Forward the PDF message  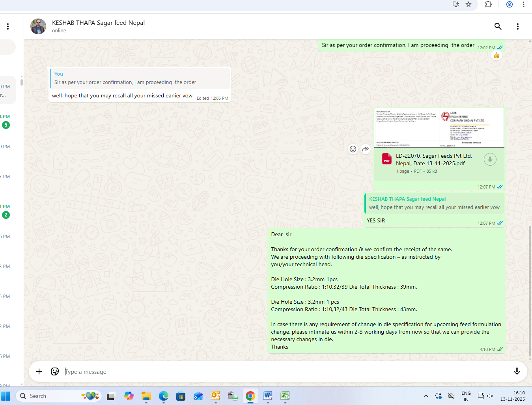(366, 149)
